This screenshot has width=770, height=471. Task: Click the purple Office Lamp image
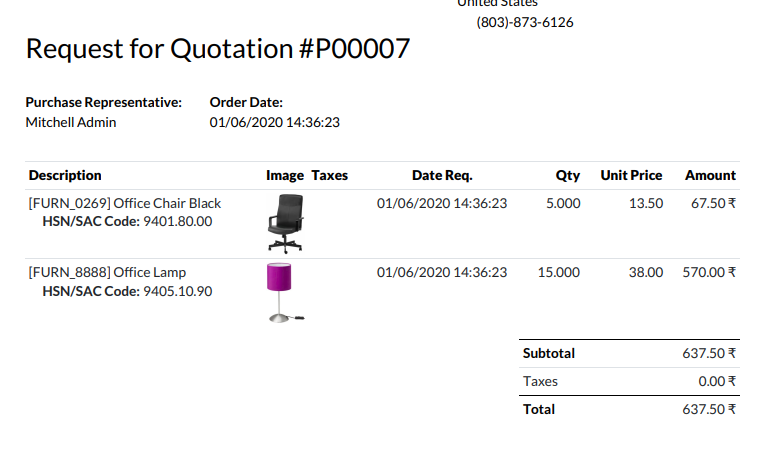[279, 291]
